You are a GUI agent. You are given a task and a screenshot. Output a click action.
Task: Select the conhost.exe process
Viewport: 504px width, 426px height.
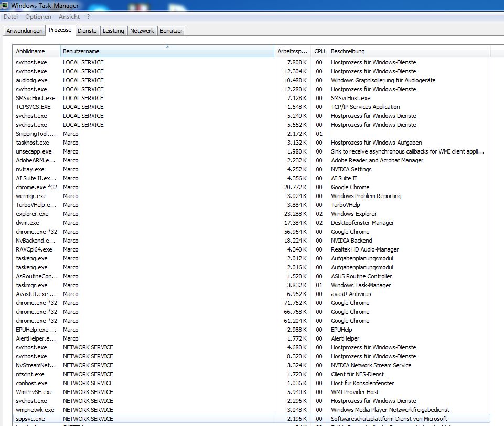pos(252,383)
